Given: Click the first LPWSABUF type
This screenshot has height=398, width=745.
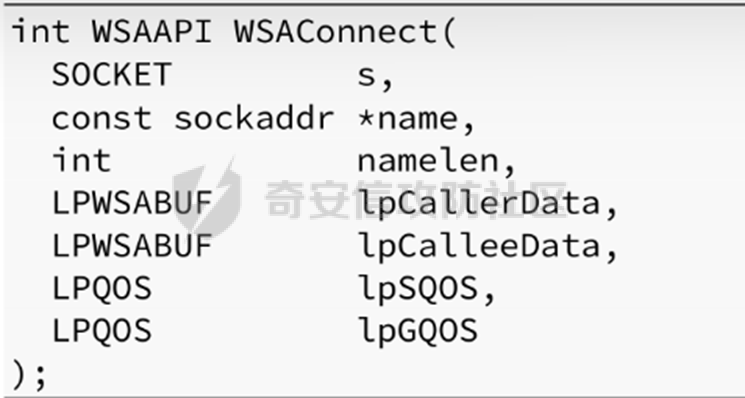Looking at the screenshot, I should click(x=132, y=203).
